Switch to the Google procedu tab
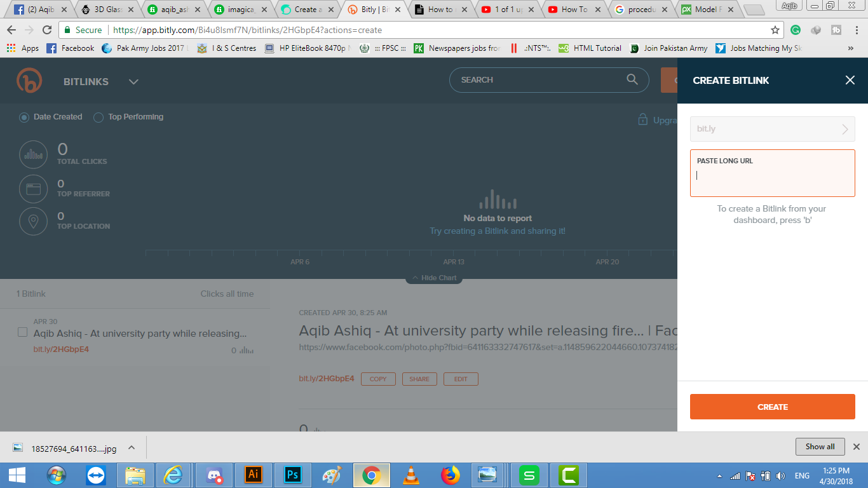 point(641,10)
